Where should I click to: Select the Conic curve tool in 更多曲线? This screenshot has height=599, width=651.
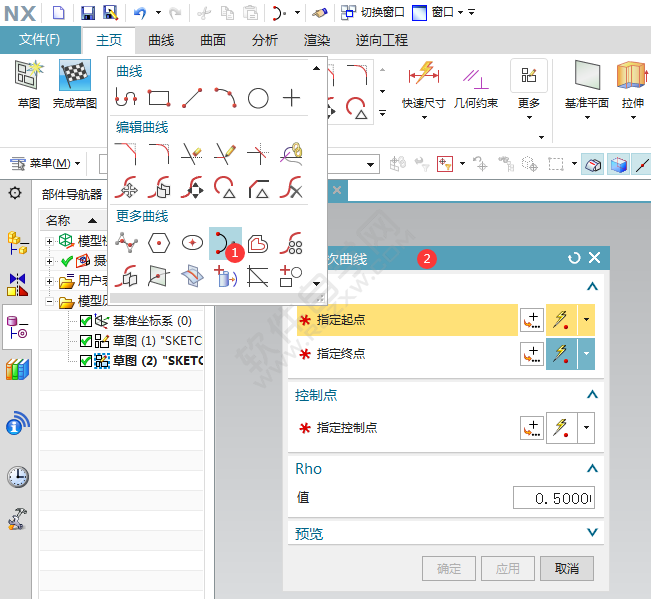[225, 243]
